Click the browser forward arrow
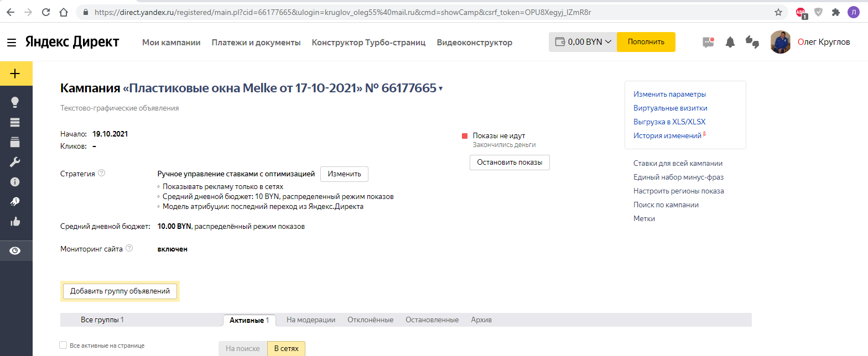Screen dimensions: 868x356 (x=28, y=12)
